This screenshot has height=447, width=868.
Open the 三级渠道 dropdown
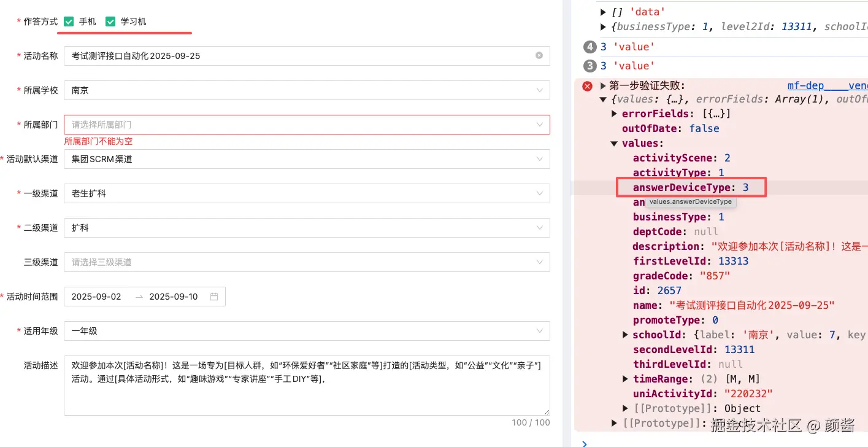tap(307, 262)
